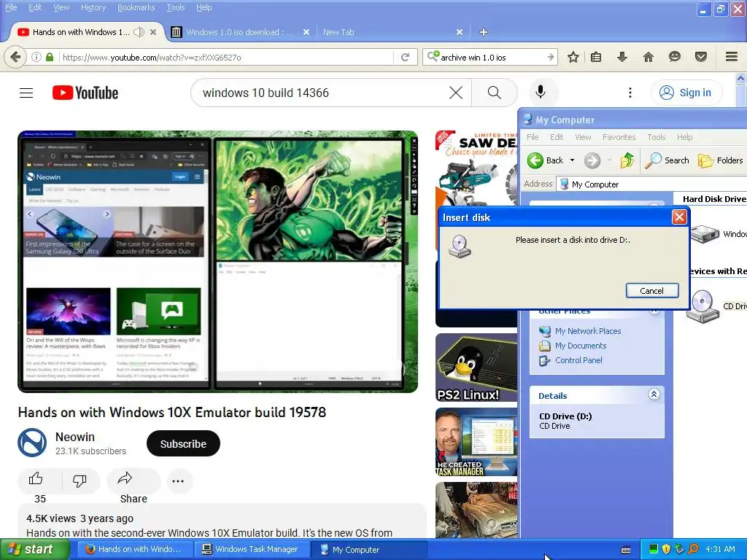Clear the YouTube search box with X
Image resolution: width=747 pixels, height=560 pixels.
(x=456, y=93)
